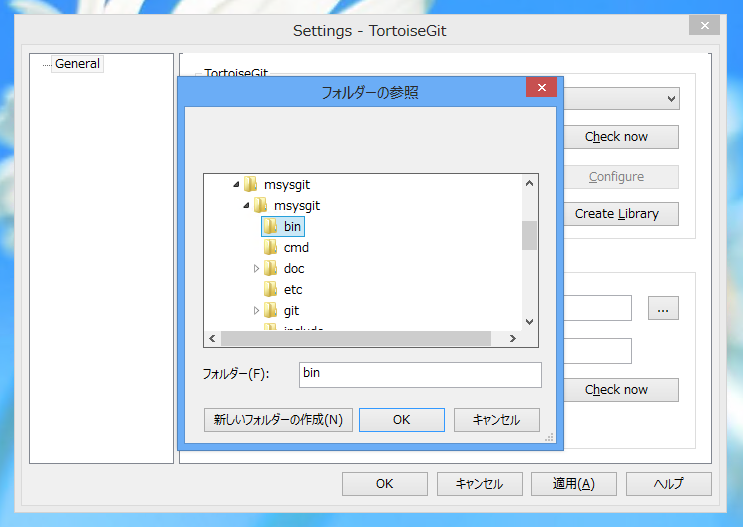Select the bin folder icon
Viewport: 743px width, 527px height.
(271, 227)
